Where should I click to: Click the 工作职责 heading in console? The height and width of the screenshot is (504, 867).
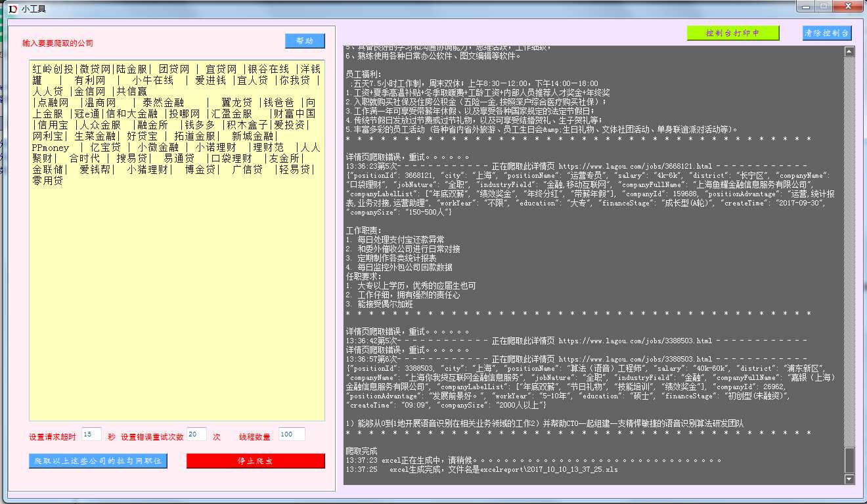coord(364,231)
